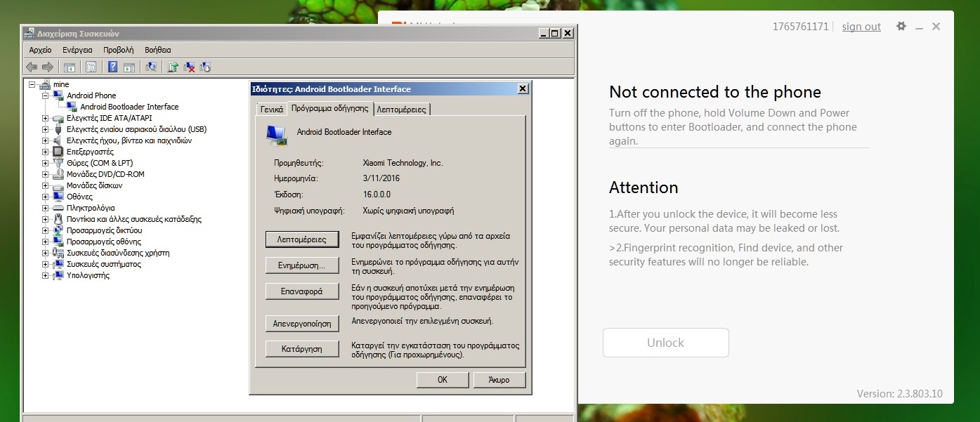The width and height of the screenshot is (980, 422).
Task: Click the uninstall device icon with red X
Action: coord(189,67)
